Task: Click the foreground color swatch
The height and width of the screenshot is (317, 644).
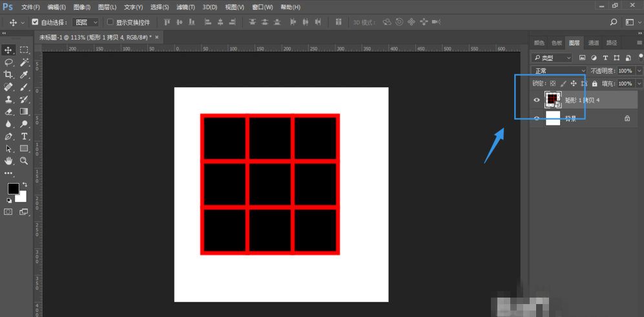Action: pyautogui.click(x=13, y=188)
